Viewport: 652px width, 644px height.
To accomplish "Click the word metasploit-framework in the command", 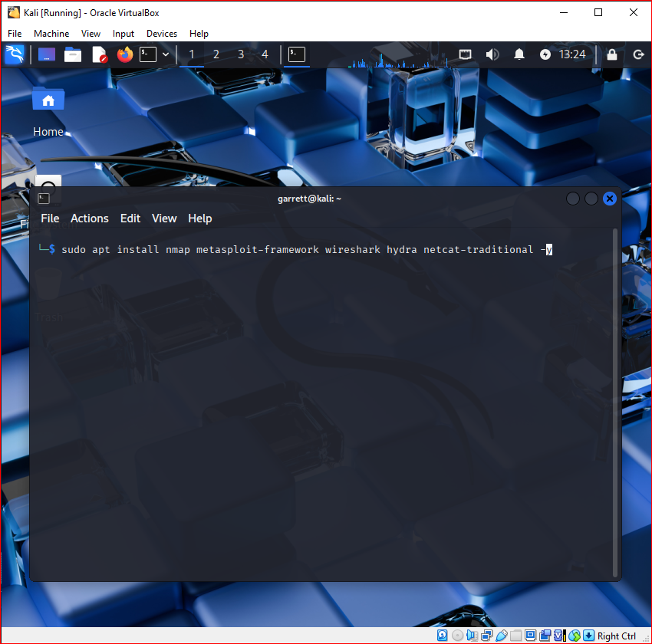I will (258, 250).
